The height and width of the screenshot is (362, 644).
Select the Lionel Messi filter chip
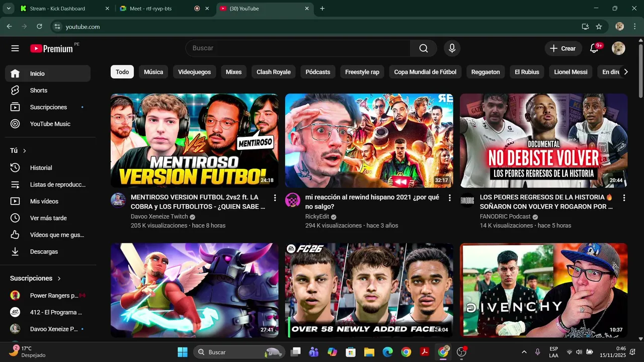pos(571,72)
